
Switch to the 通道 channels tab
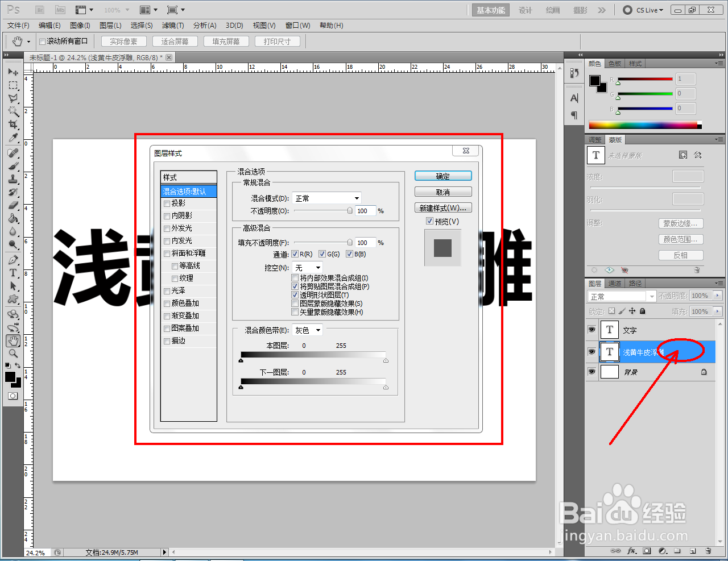pyautogui.click(x=615, y=284)
